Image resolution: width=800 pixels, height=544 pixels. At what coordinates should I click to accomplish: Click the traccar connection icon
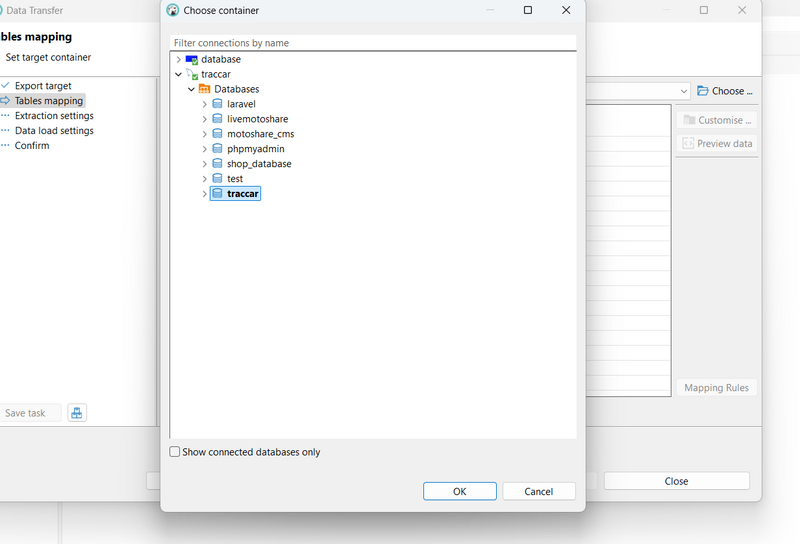coord(192,74)
